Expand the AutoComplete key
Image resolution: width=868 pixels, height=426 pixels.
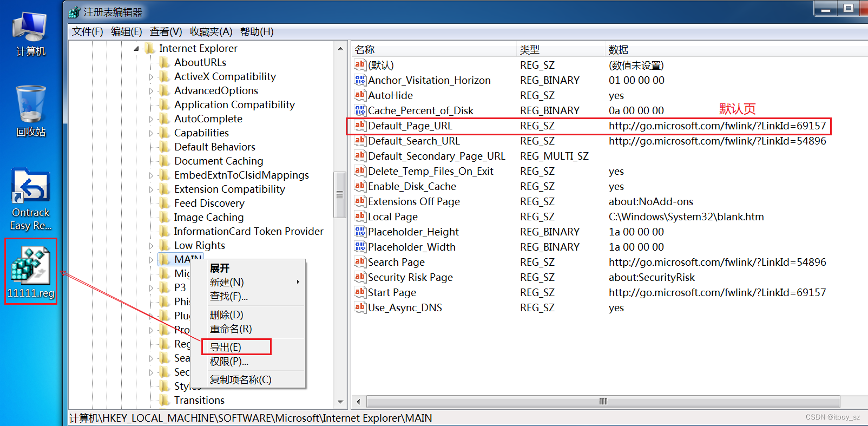(152, 119)
